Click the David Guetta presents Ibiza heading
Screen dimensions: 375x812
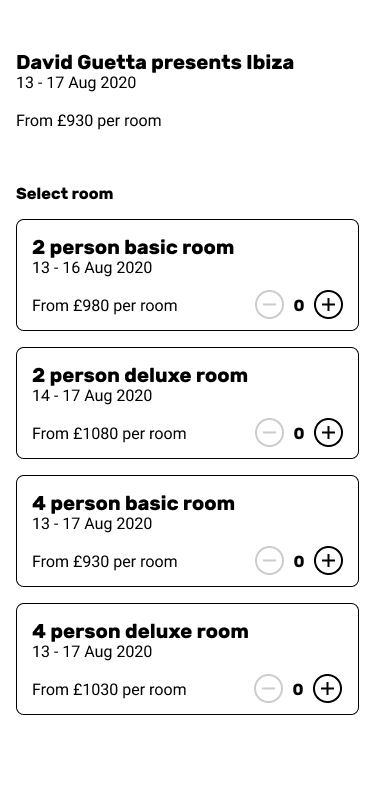155,62
